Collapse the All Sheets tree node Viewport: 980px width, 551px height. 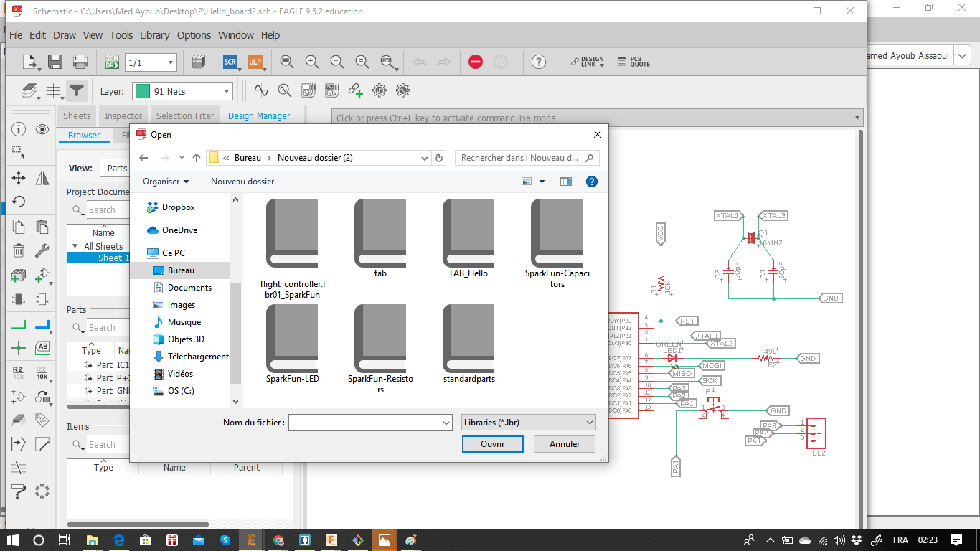point(75,246)
